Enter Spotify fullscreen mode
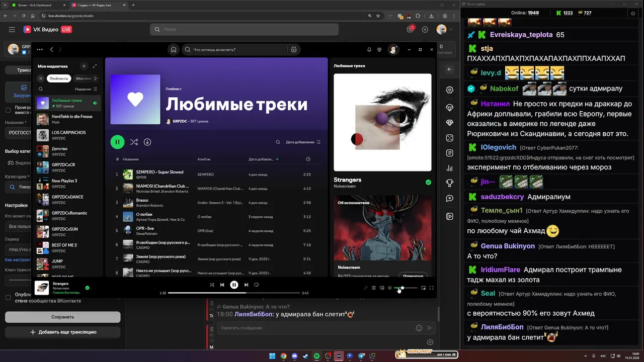The height and width of the screenshot is (362, 644). pyautogui.click(x=431, y=288)
